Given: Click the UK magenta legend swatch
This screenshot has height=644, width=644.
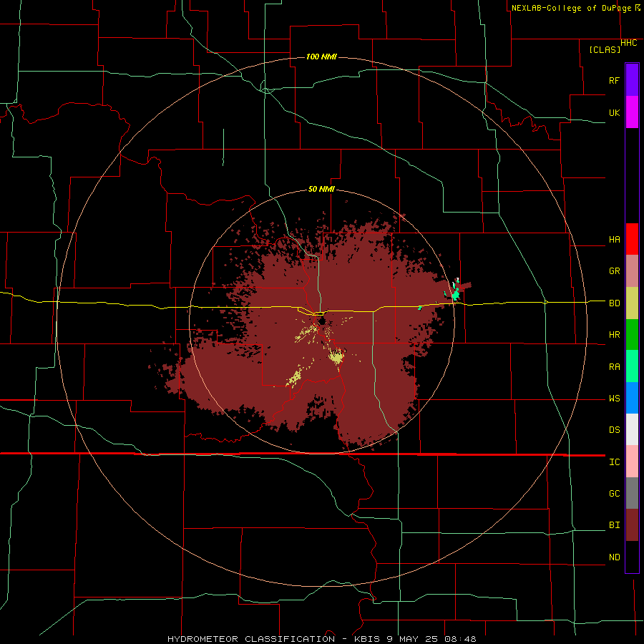Looking at the screenshot, I should (x=632, y=112).
